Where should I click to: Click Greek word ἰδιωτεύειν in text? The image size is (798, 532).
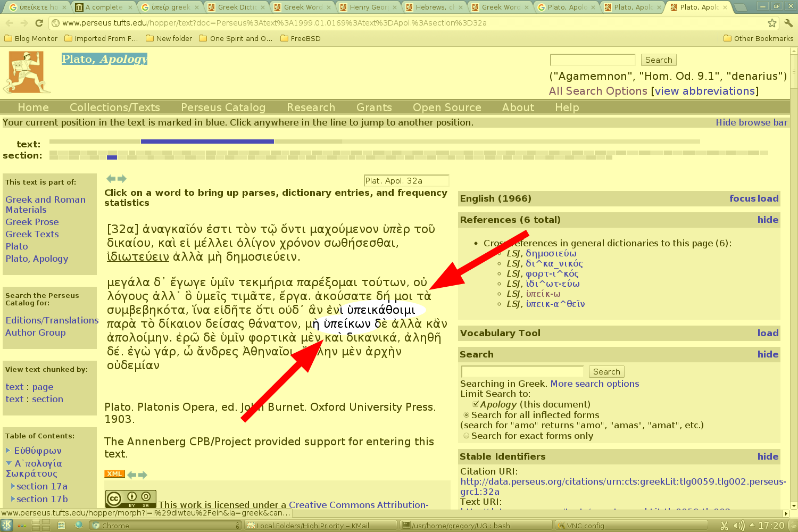(x=138, y=256)
